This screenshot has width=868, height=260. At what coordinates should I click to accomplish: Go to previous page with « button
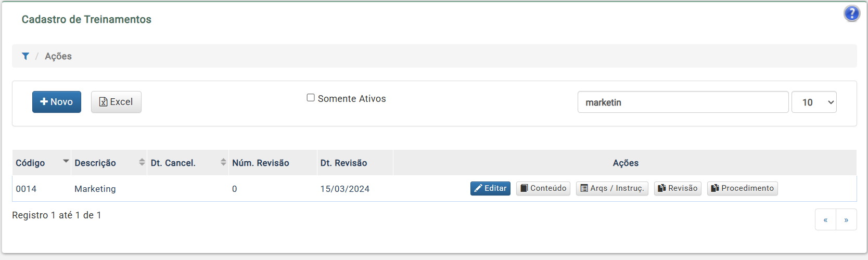click(825, 219)
